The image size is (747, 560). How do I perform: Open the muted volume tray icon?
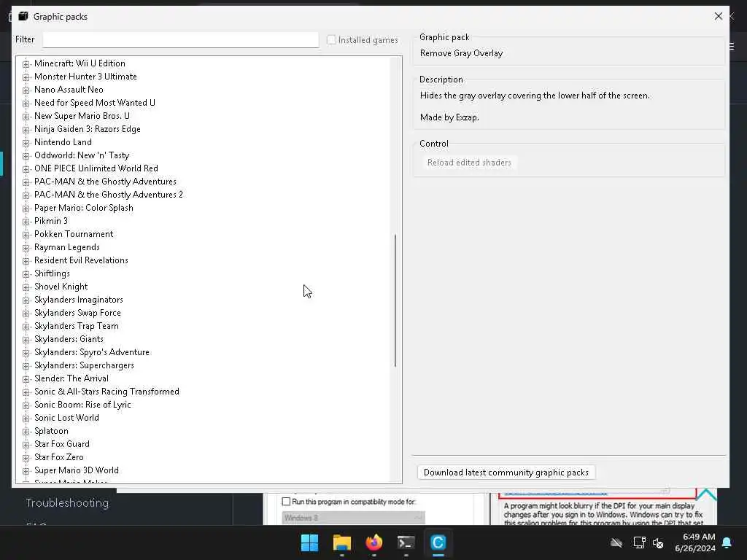click(658, 542)
